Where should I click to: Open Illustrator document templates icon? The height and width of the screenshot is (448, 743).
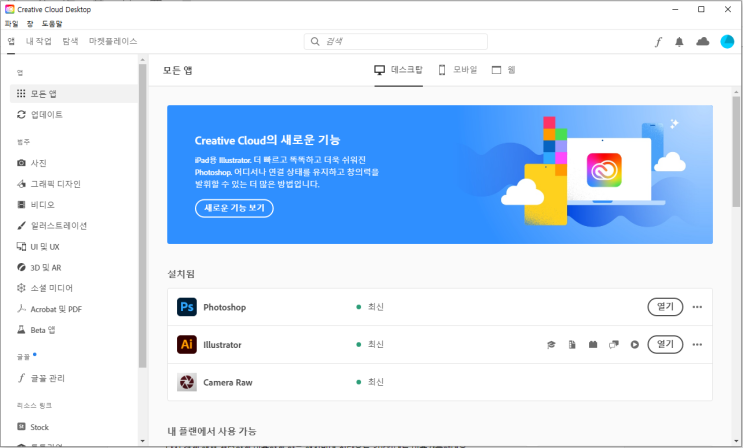(572, 345)
